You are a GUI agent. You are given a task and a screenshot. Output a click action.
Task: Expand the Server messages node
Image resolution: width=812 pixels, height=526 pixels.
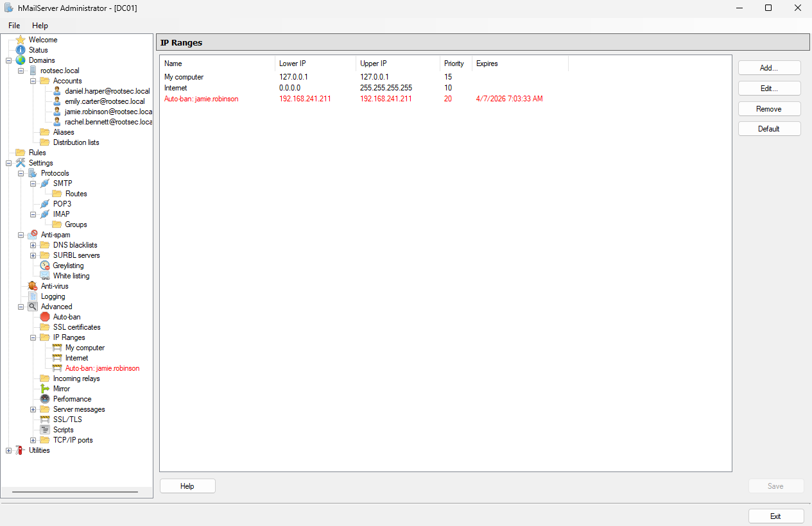33,409
